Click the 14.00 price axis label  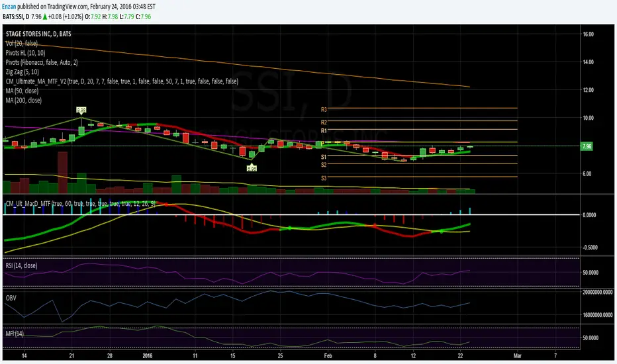coord(589,62)
